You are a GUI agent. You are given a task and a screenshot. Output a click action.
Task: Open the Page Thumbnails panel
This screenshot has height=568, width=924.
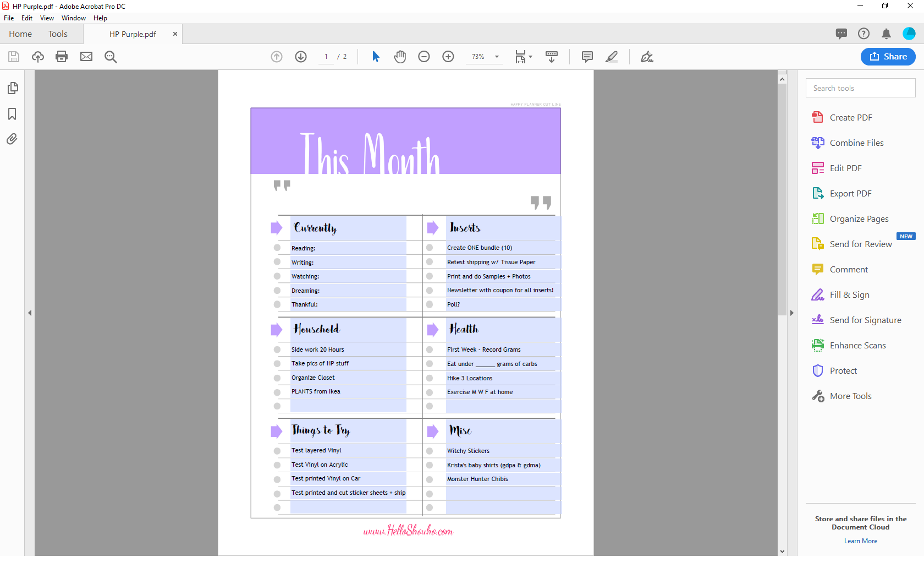point(13,88)
